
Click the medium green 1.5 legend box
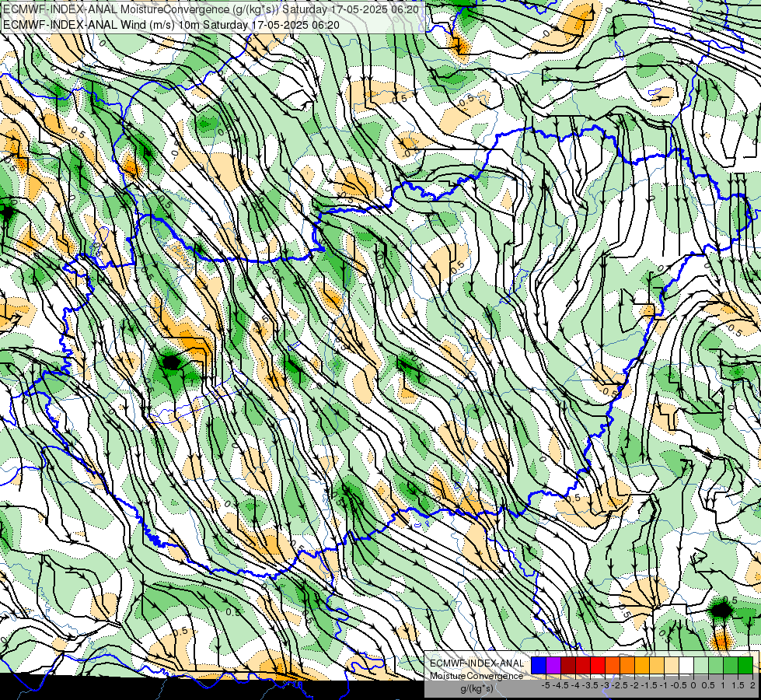[x=731, y=666]
